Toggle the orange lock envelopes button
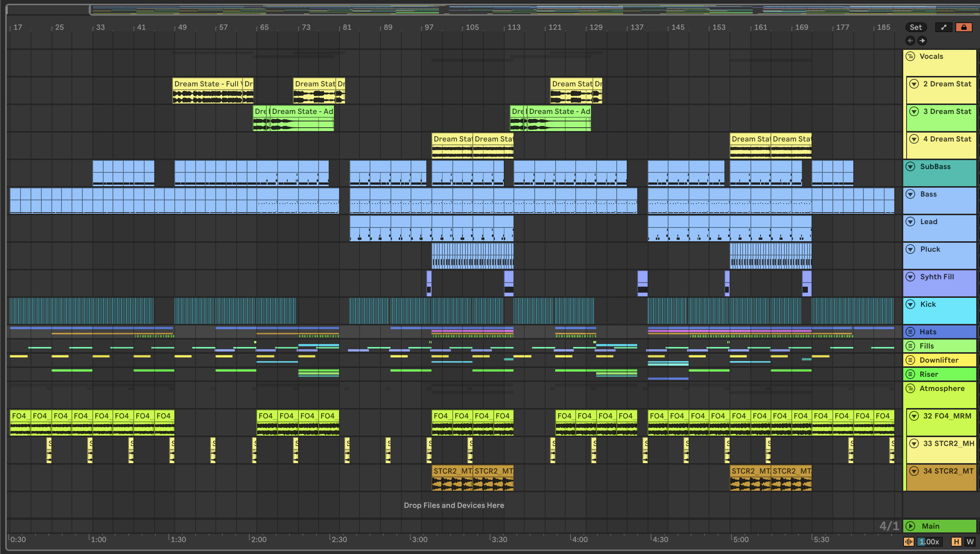The width and height of the screenshot is (980, 554). [963, 27]
